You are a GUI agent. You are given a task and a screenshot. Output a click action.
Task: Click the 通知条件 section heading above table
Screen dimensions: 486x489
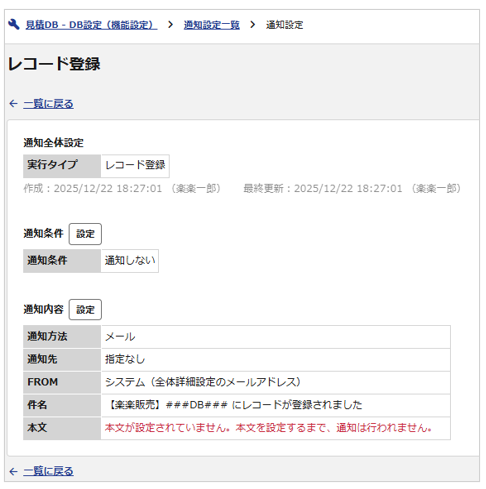[x=43, y=233]
